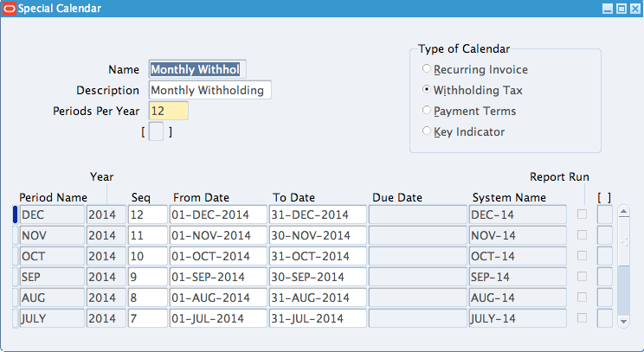Select the Key Indicator option
This screenshot has height=352, width=644.
click(x=427, y=131)
